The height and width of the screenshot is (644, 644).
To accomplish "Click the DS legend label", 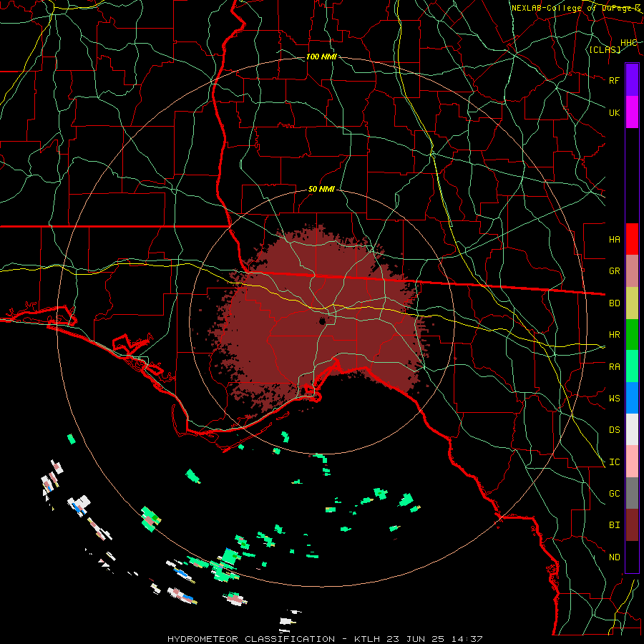I will (615, 430).
